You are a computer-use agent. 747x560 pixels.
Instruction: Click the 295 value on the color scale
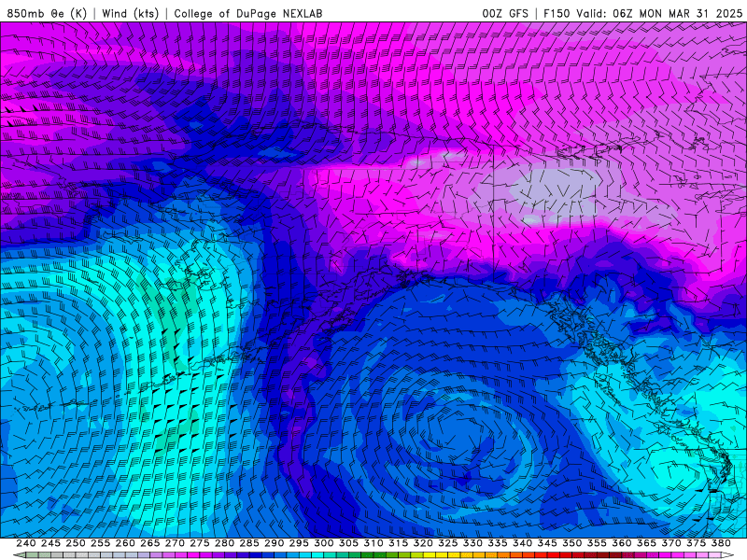tap(299, 543)
